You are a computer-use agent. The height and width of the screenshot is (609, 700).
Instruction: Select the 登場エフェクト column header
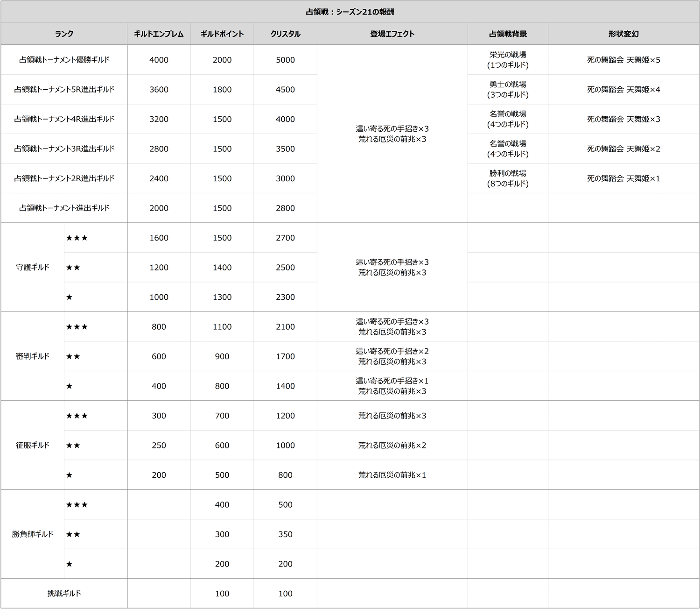(392, 34)
